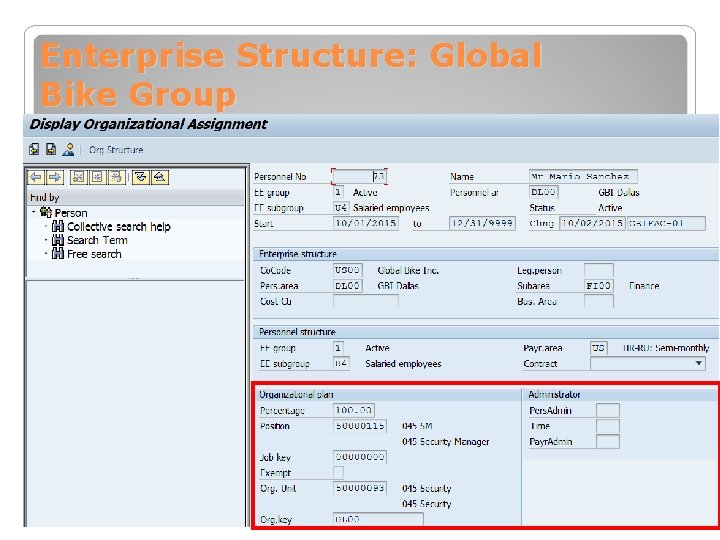Click EE group field in Personnel structure

coord(338,348)
